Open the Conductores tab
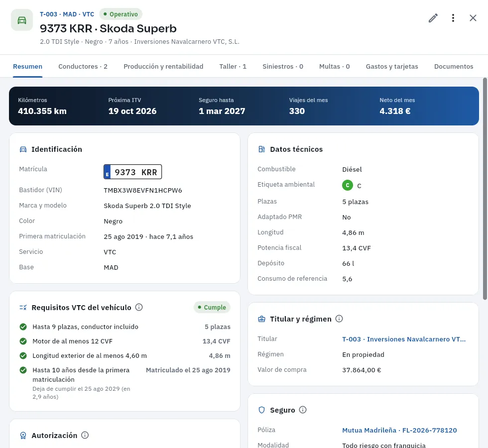The width and height of the screenshot is (488, 448). tap(83, 66)
